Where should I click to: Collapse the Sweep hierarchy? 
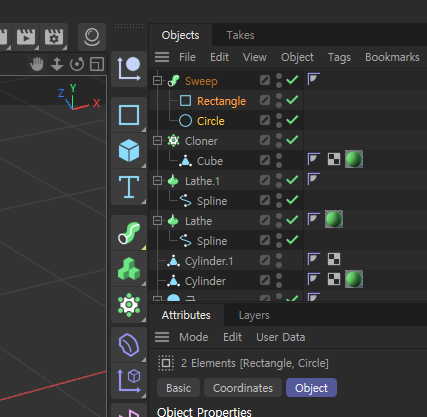click(157, 81)
